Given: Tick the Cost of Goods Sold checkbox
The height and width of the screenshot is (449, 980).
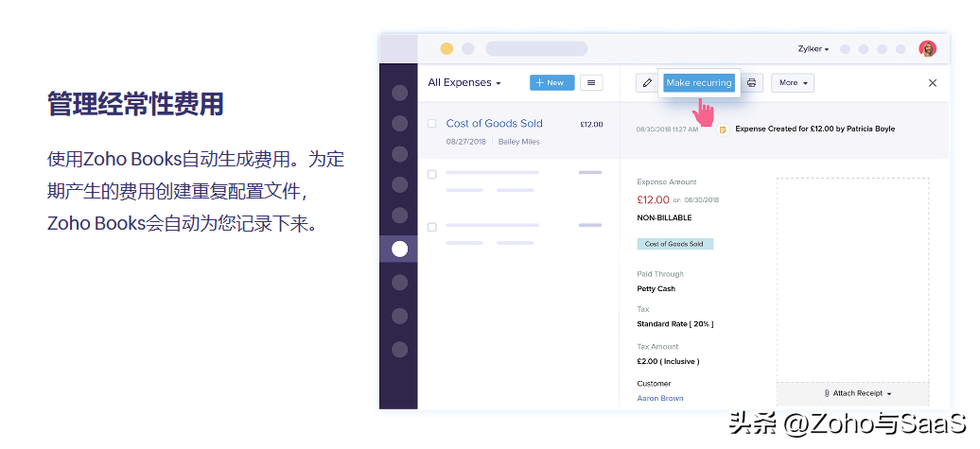Looking at the screenshot, I should pos(432,124).
